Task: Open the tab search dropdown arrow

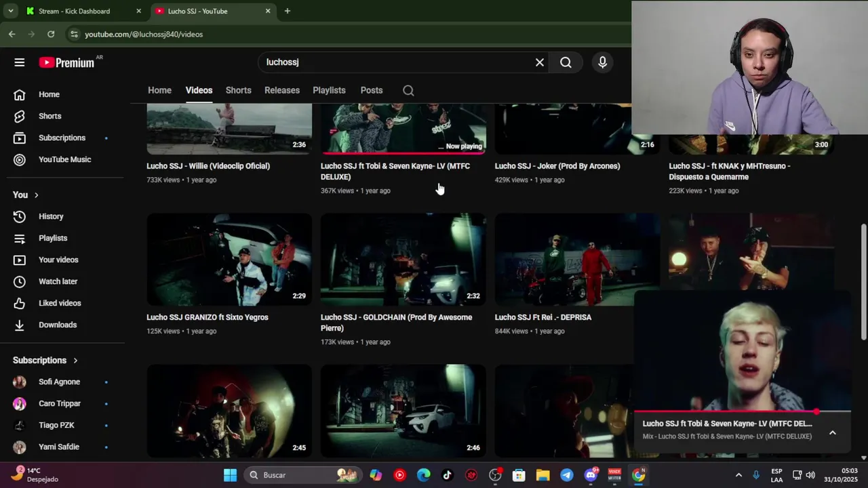Action: [10, 11]
